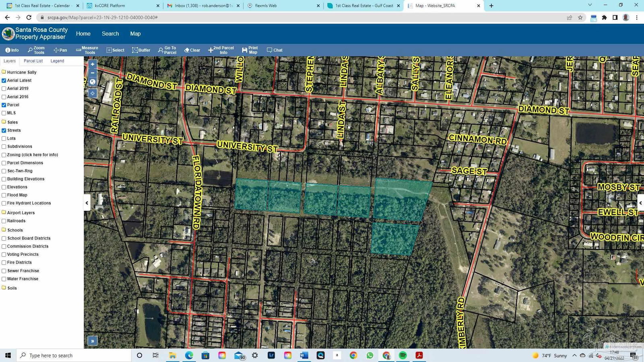
Task: Expand the Soils layer folder
Action: (x=4, y=288)
